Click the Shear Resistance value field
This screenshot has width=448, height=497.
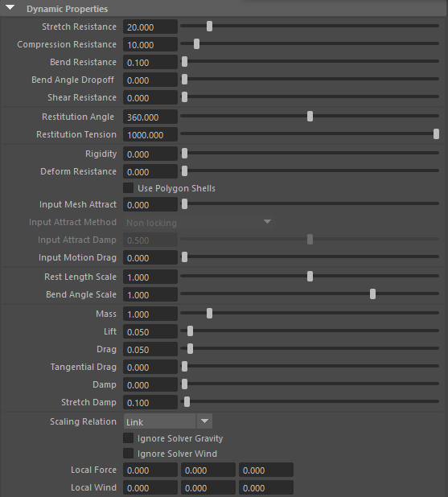tap(150, 98)
